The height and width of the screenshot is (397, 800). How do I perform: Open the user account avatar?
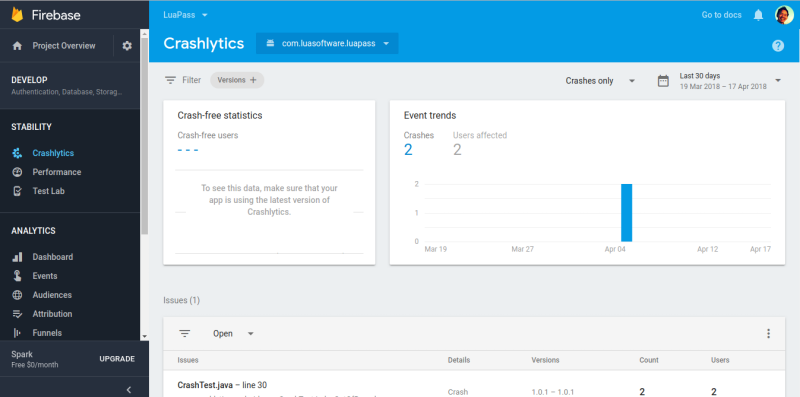coord(784,15)
